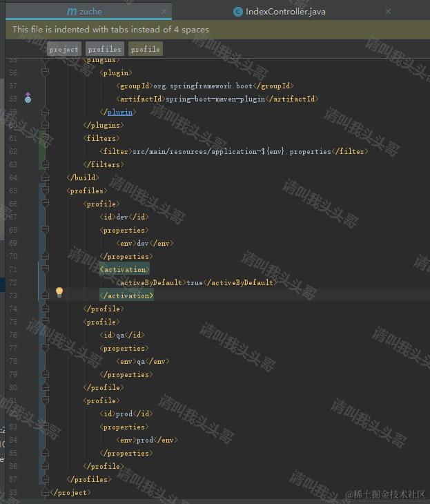This screenshot has width=430, height=504.
Task: Click the <env>dev</env> line
Action: coord(145,243)
